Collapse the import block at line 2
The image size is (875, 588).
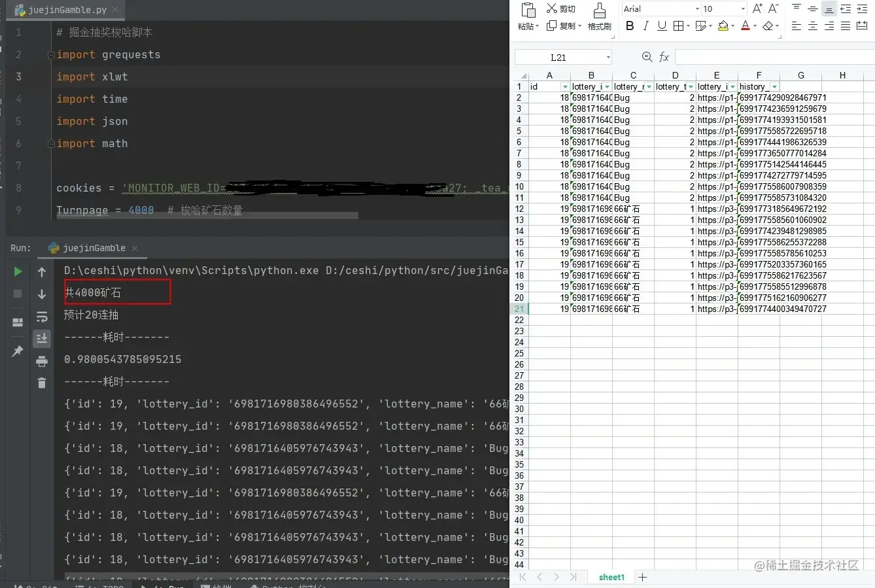point(51,55)
